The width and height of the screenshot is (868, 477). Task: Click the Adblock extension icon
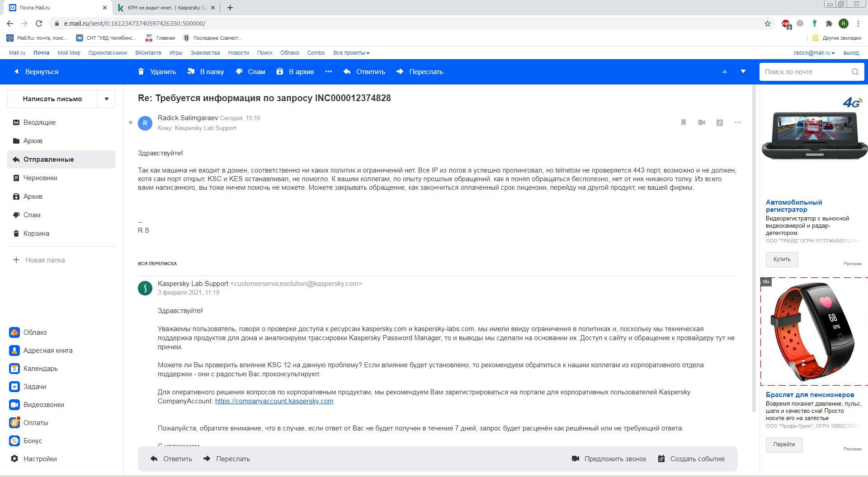tap(786, 23)
